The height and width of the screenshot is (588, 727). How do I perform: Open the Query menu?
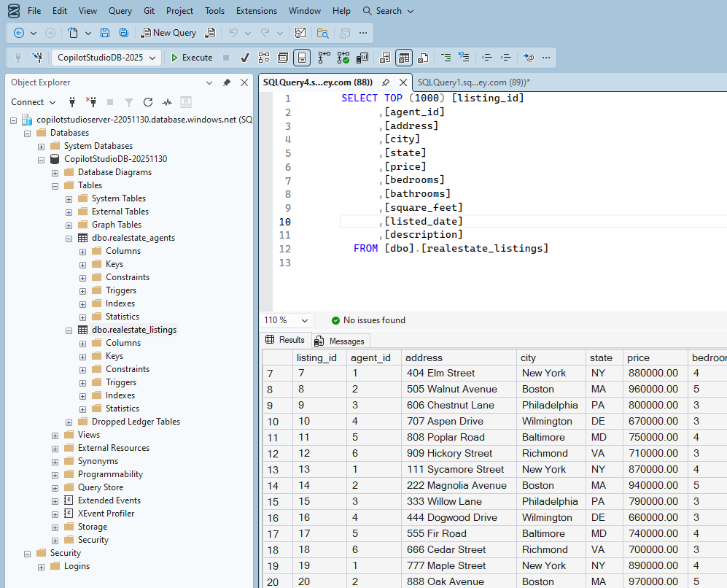point(120,11)
